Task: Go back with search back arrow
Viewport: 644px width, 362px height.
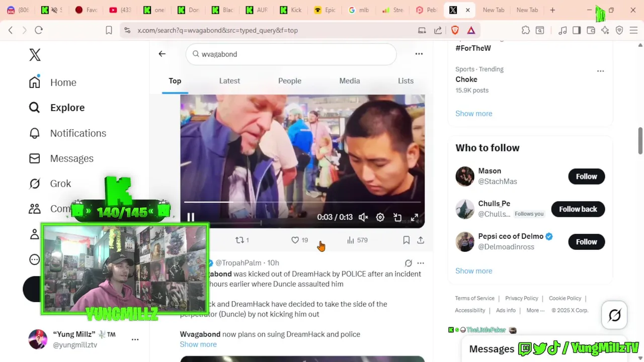Action: pyautogui.click(x=162, y=54)
